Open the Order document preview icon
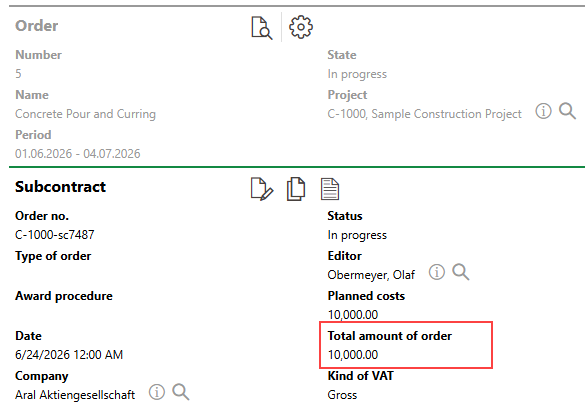 click(x=262, y=28)
